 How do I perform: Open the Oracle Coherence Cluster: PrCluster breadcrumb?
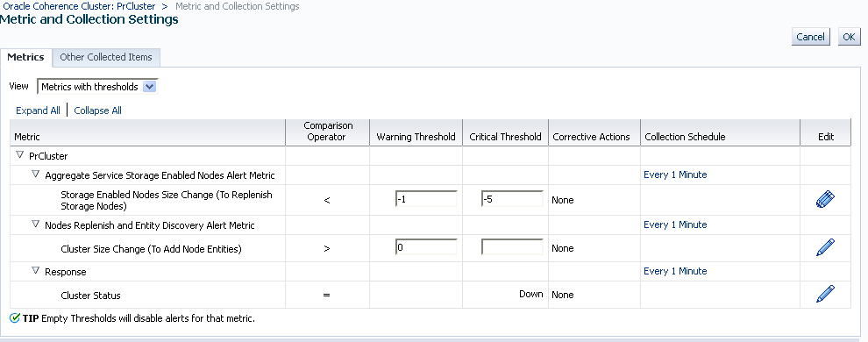pos(79,6)
